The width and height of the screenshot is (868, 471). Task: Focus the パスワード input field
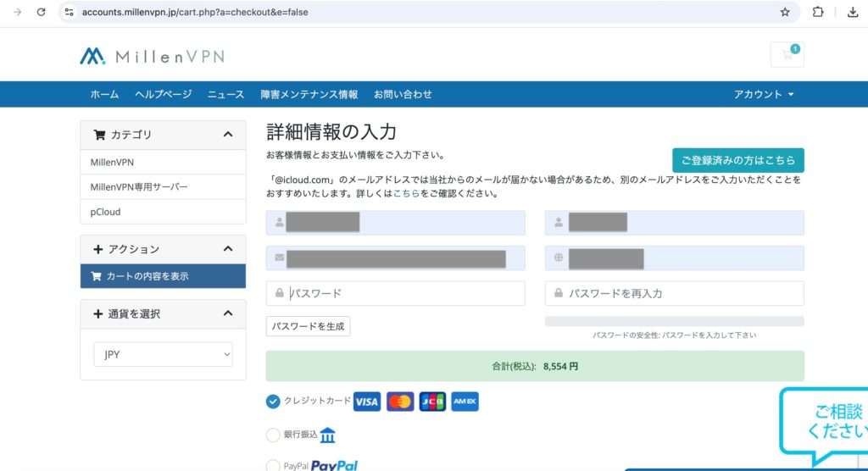pos(395,293)
